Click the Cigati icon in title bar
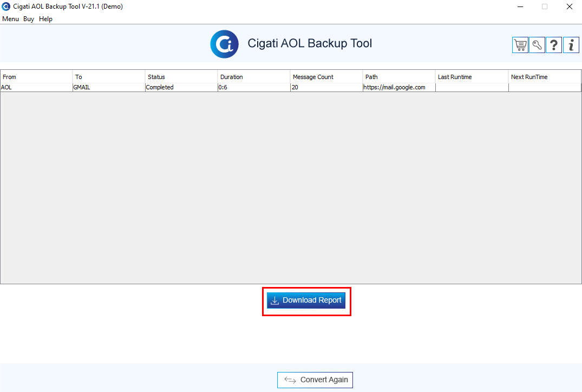582x392 pixels. tap(6, 6)
